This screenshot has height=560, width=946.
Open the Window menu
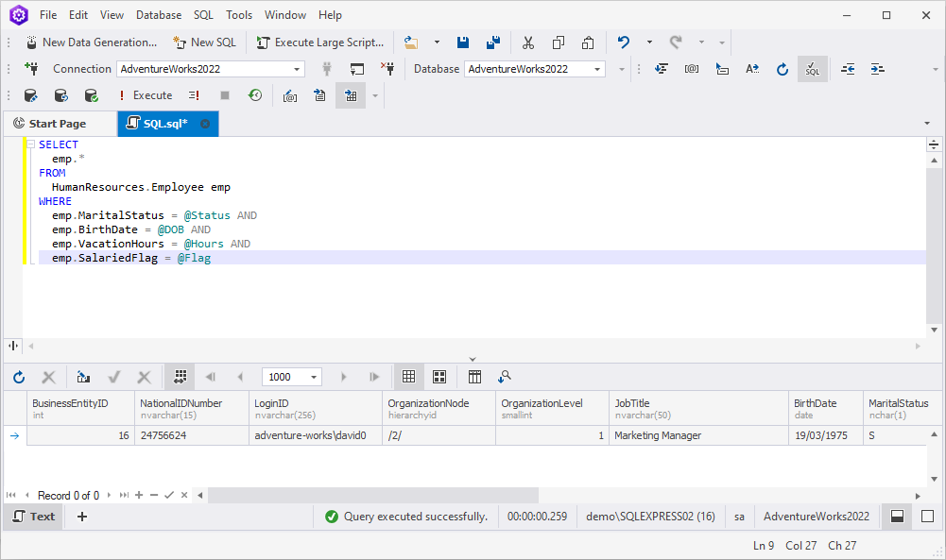tap(284, 15)
